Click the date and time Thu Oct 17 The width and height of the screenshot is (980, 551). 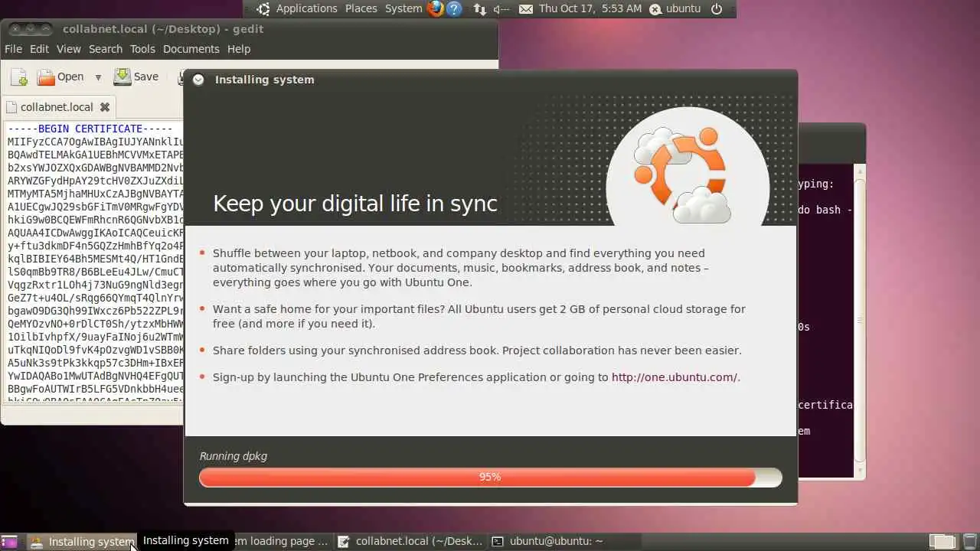(590, 9)
